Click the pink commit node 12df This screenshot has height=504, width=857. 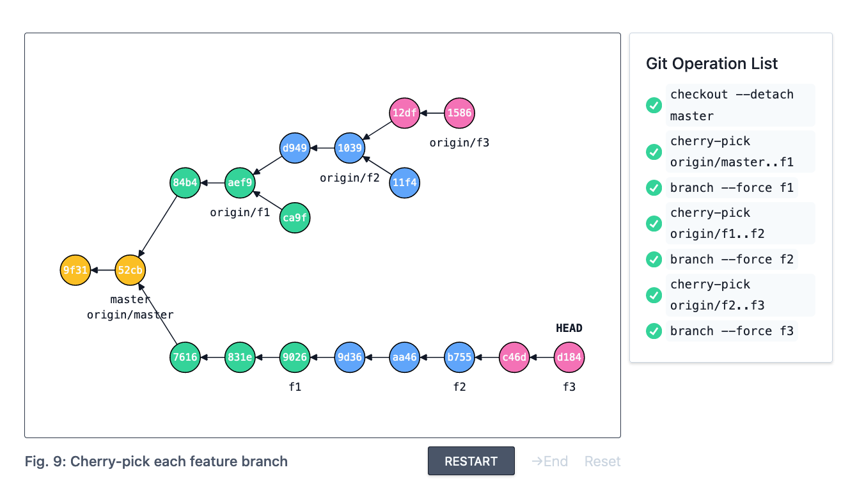tap(404, 113)
